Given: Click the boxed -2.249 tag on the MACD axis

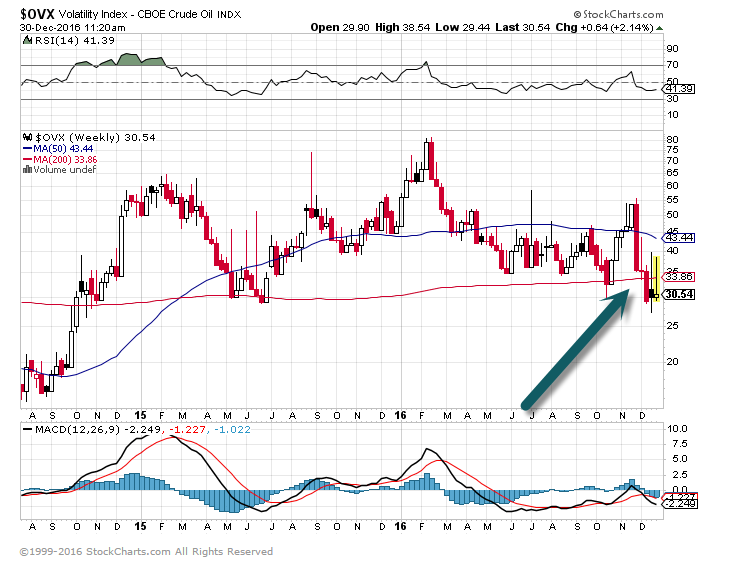Looking at the screenshot, I should [680, 504].
